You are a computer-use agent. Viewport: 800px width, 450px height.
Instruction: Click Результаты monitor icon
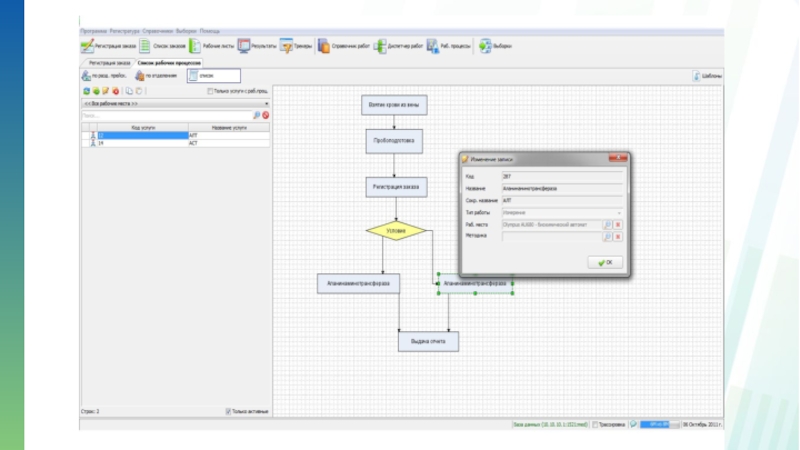(244, 46)
